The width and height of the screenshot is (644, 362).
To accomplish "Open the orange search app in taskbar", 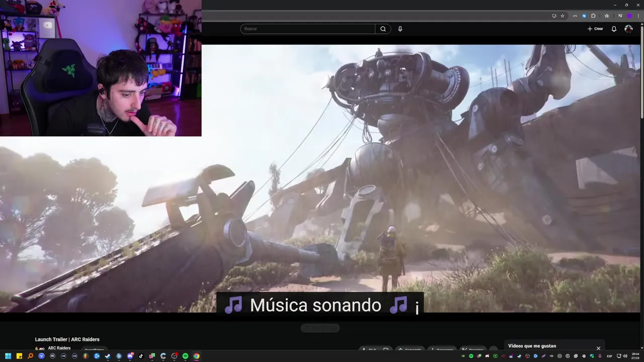I will pos(30,356).
